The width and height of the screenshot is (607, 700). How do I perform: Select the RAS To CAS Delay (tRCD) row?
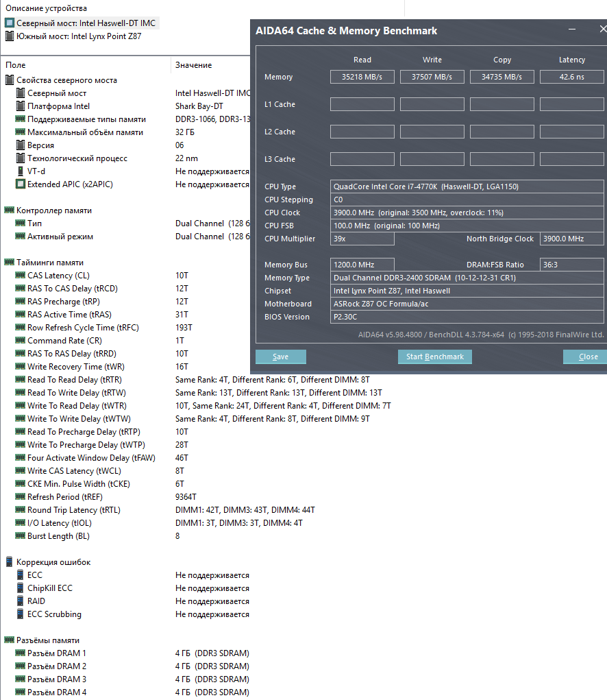point(103,289)
